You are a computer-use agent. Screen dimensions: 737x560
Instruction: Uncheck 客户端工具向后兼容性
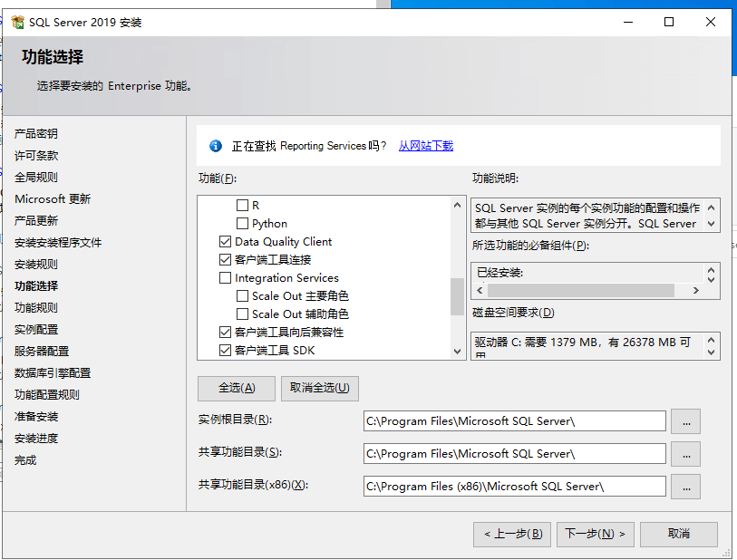point(225,333)
